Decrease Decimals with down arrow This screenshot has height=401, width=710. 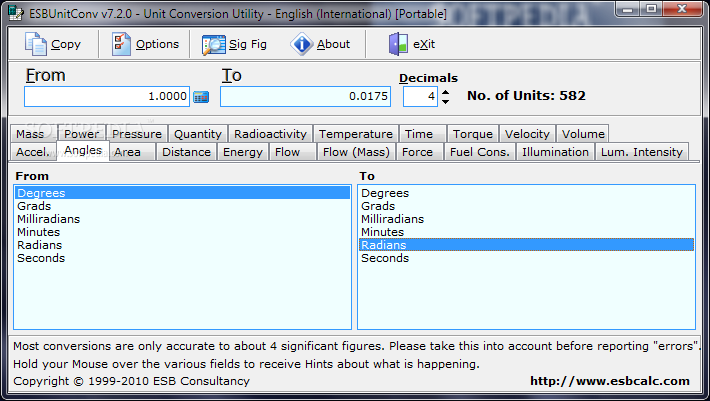(x=446, y=102)
